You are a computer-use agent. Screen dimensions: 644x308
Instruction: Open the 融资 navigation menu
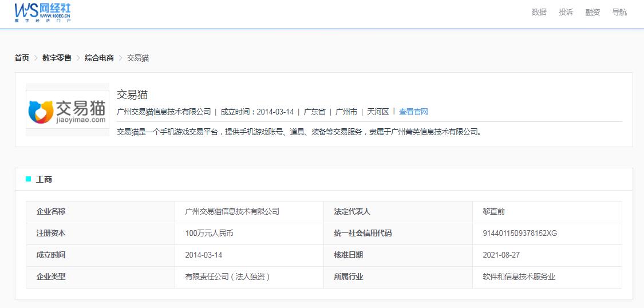tap(592, 13)
